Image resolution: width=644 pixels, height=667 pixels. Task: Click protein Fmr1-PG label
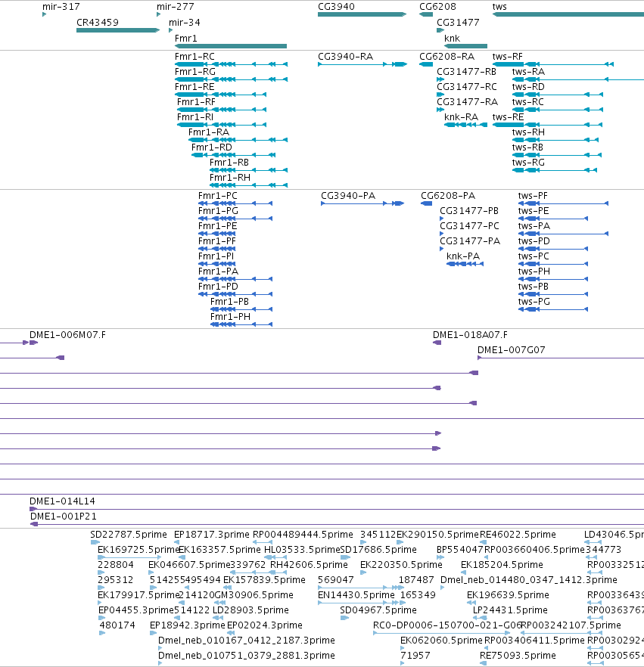point(219,211)
